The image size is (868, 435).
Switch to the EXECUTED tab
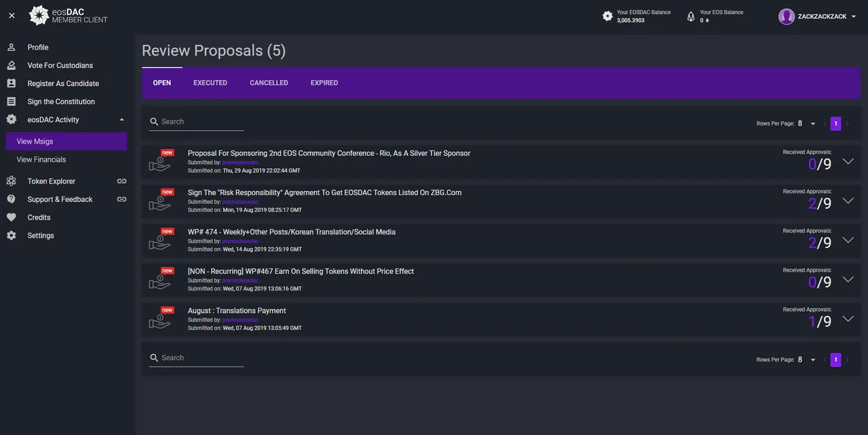[x=210, y=83]
